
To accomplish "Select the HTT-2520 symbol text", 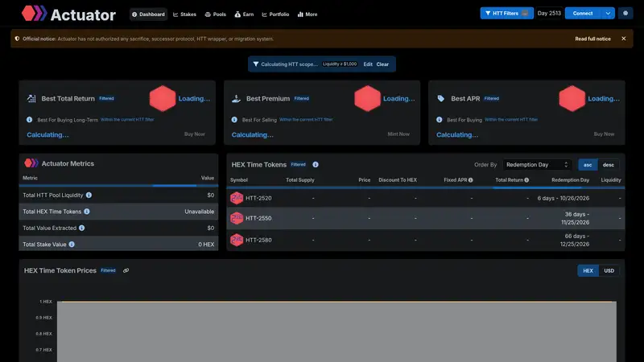I will [258, 198].
